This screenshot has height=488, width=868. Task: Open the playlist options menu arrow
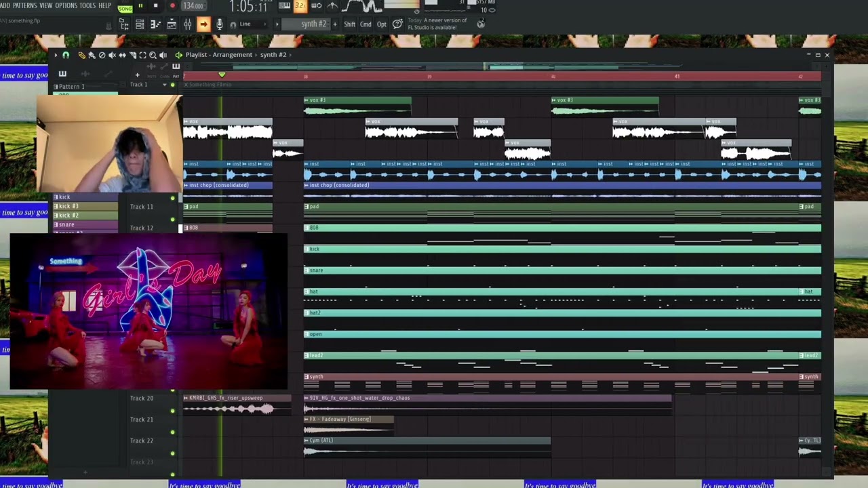[x=56, y=55]
